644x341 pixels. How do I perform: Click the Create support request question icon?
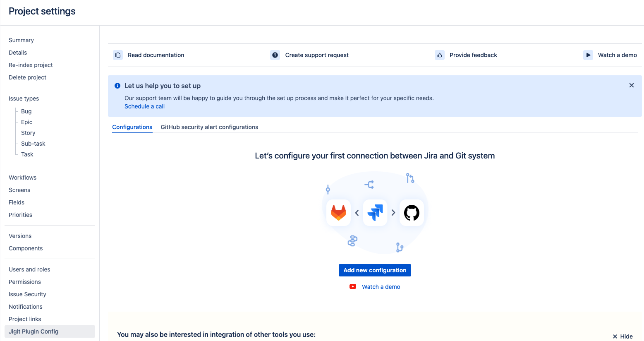[x=275, y=55]
